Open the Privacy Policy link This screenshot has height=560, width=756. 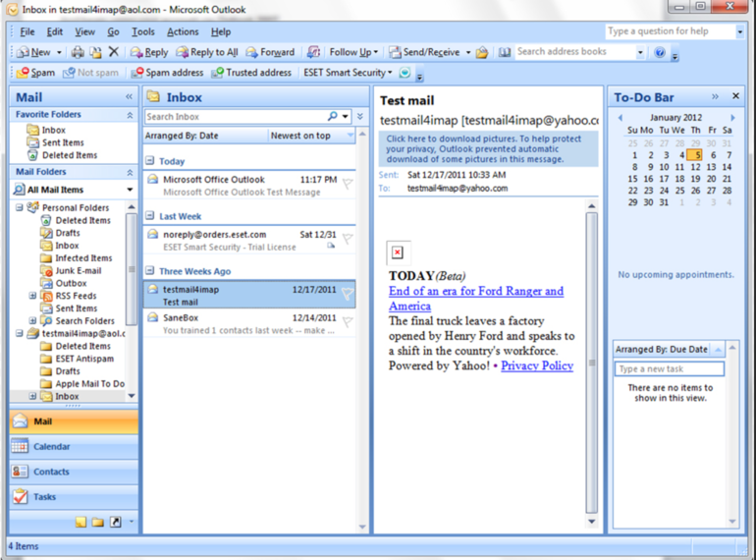tap(537, 365)
